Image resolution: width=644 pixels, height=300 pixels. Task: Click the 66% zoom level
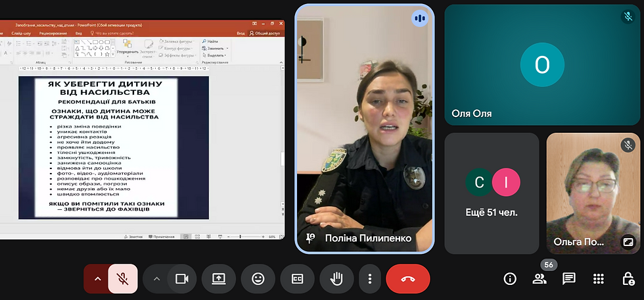pyautogui.click(x=272, y=237)
